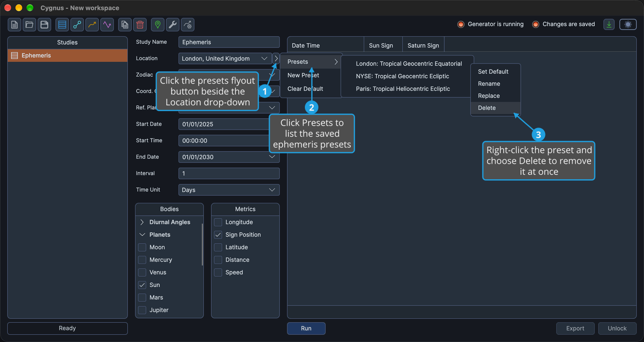This screenshot has width=644, height=342.
Task: Enable the Mars checkbox
Action: pos(142,298)
